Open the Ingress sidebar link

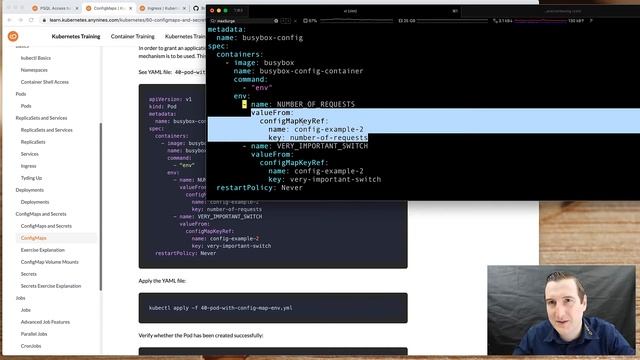tap(29, 166)
